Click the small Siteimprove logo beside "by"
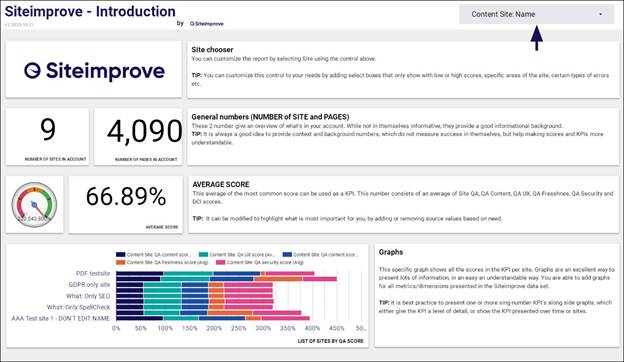This screenshot has width=624, height=362. [x=207, y=23]
